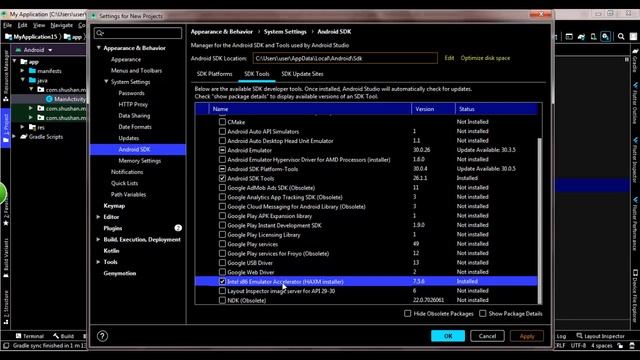Image resolution: width=640 pixels, height=360 pixels.
Task: Click the settings search input field
Action: pyautogui.click(x=138, y=33)
